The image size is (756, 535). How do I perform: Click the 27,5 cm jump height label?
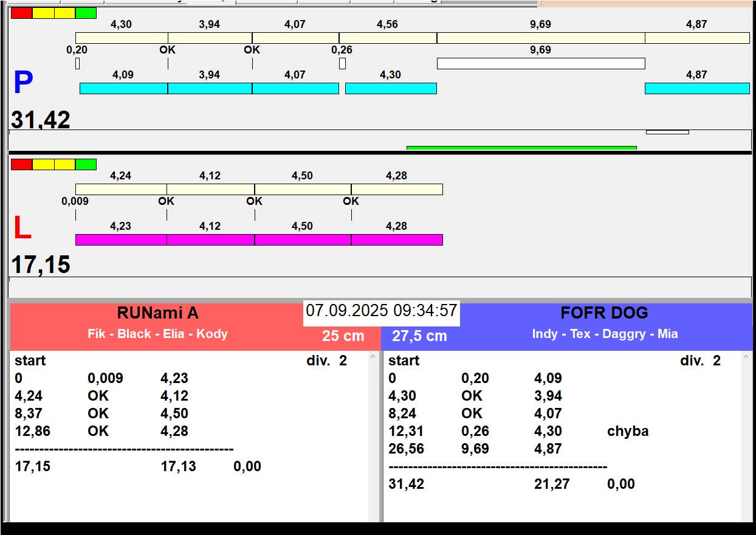point(419,336)
